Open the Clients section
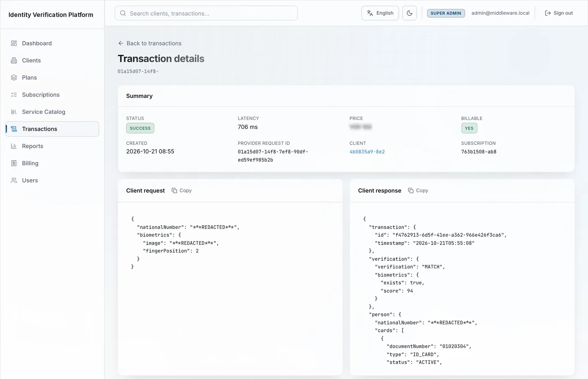Viewport: 588px width, 379px height. [52, 60]
